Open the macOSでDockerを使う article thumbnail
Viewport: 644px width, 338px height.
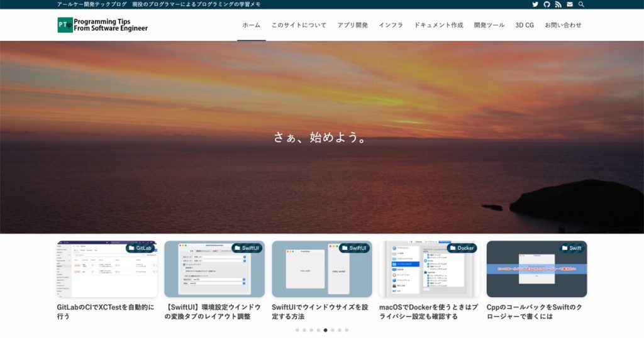(428, 269)
